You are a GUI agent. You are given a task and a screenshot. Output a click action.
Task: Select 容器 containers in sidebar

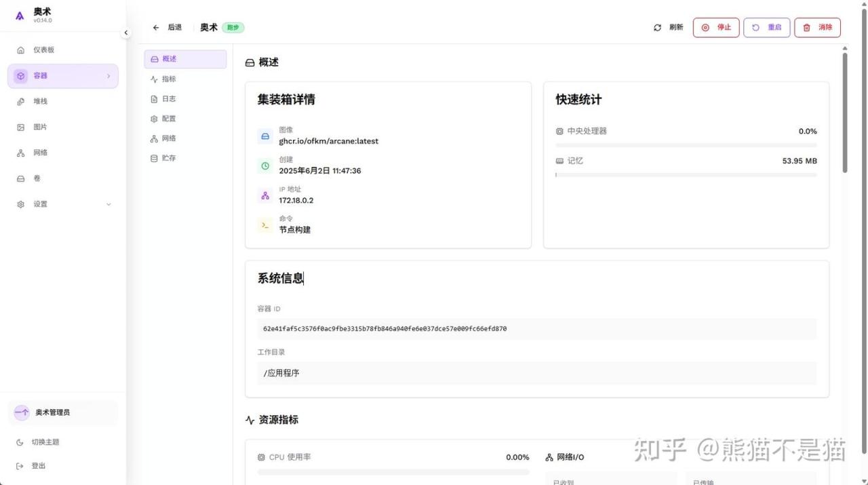pyautogui.click(x=63, y=76)
